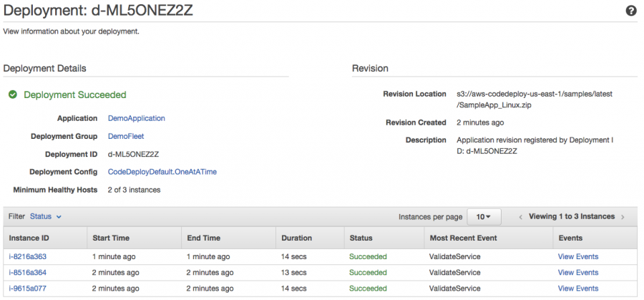Open the help question mark icon
Image resolution: width=644 pixels, height=300 pixels.
(x=631, y=11)
